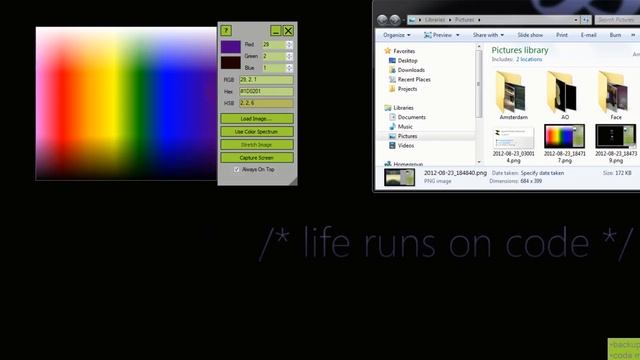640x360 pixels.
Task: Click Libraries in the address bar
Action: coord(435,20)
